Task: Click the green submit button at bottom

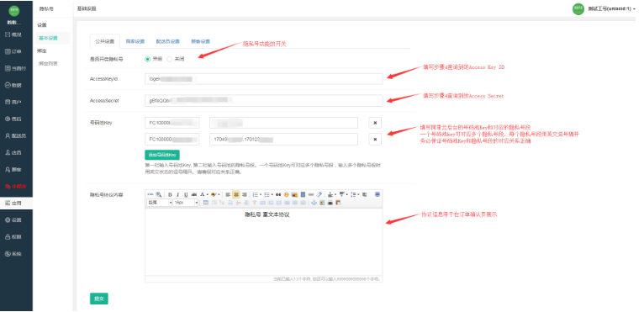Action: pos(99,299)
